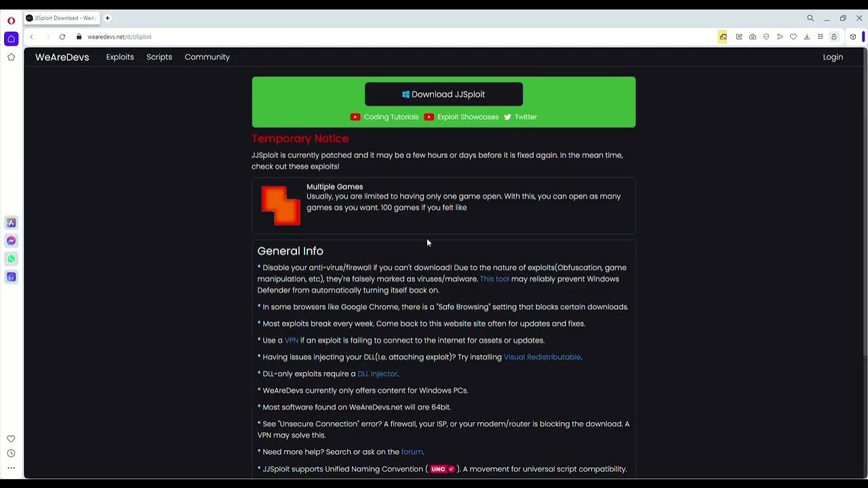The width and height of the screenshot is (868, 488).
Task: Open the extensions cube icon
Action: (853, 37)
